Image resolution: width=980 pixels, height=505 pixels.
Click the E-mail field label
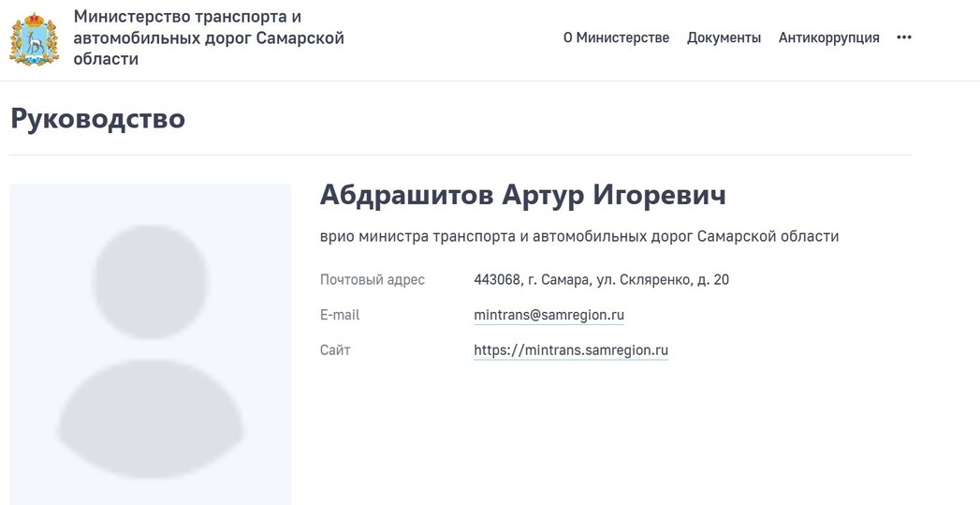(340, 315)
